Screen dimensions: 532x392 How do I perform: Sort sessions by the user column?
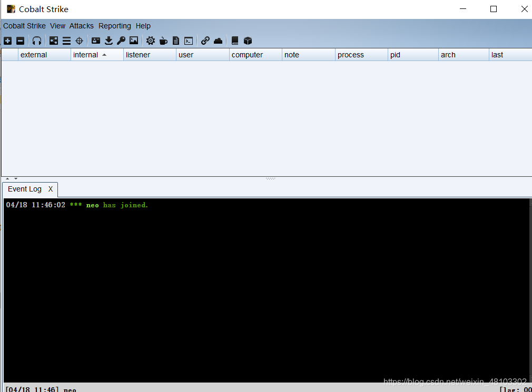(x=203, y=55)
